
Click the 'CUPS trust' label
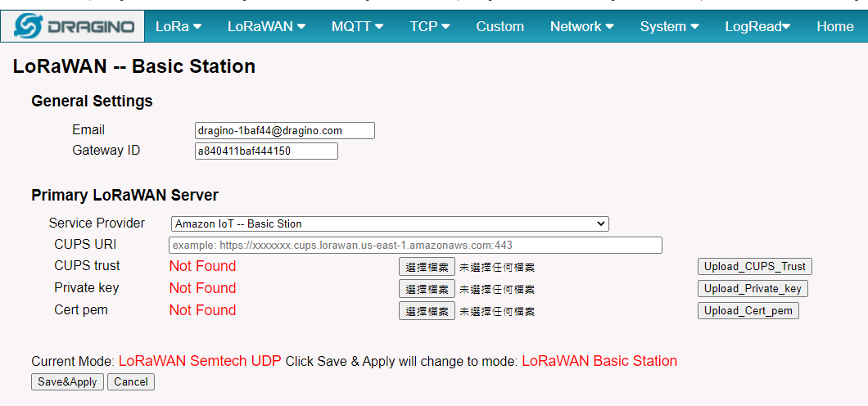coord(87,265)
